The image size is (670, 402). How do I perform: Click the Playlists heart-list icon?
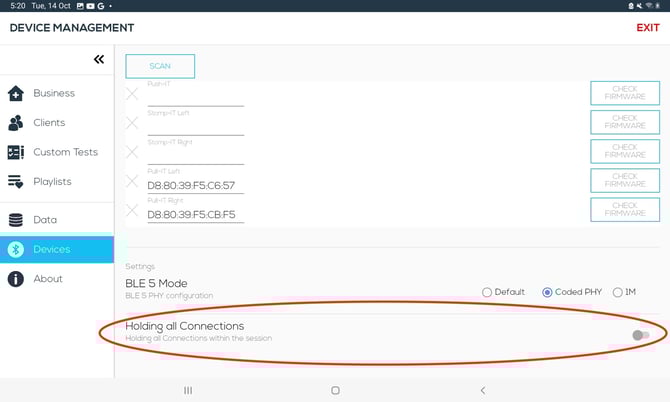click(x=15, y=182)
